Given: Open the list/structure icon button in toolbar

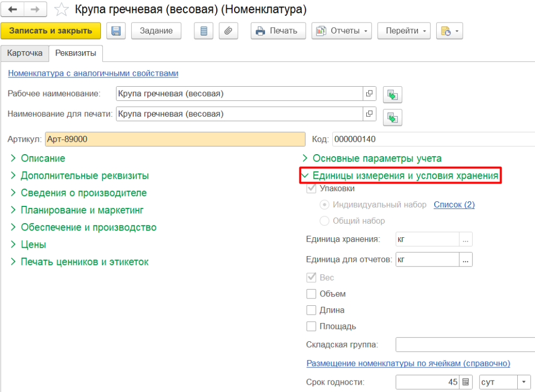Looking at the screenshot, I should [x=204, y=31].
